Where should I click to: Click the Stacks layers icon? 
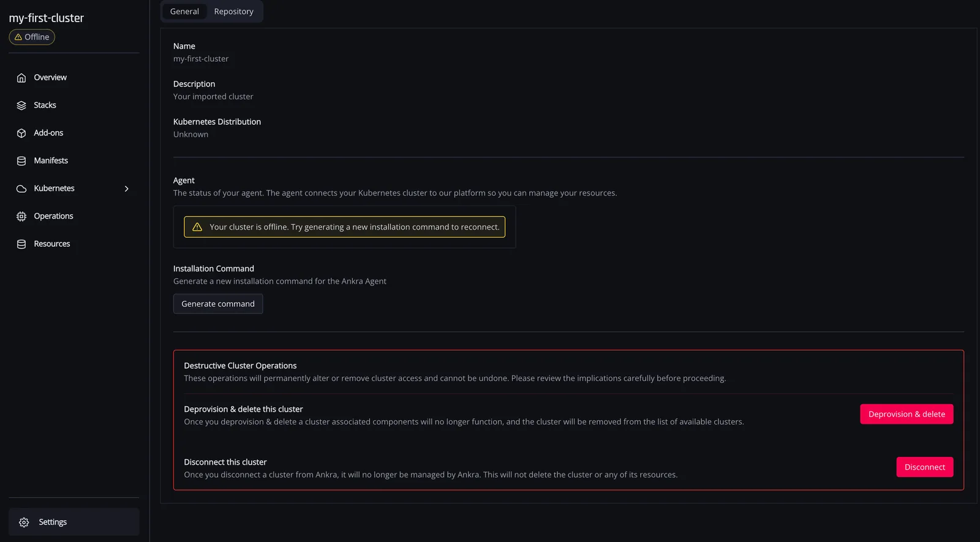21,105
